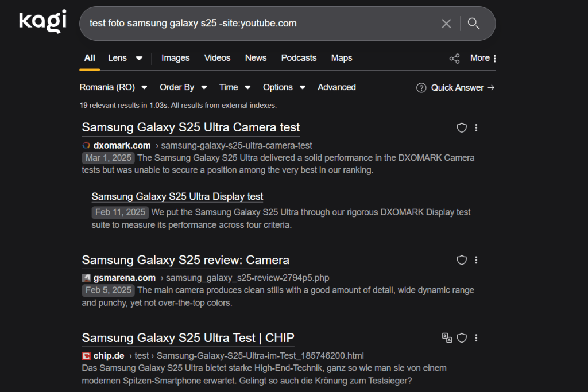The height and width of the screenshot is (392, 588).
Task: Switch to the Maps tab
Action: coord(342,58)
